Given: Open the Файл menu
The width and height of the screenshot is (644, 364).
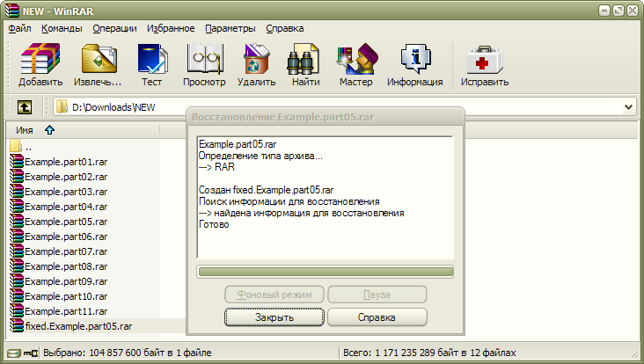Looking at the screenshot, I should tap(19, 28).
